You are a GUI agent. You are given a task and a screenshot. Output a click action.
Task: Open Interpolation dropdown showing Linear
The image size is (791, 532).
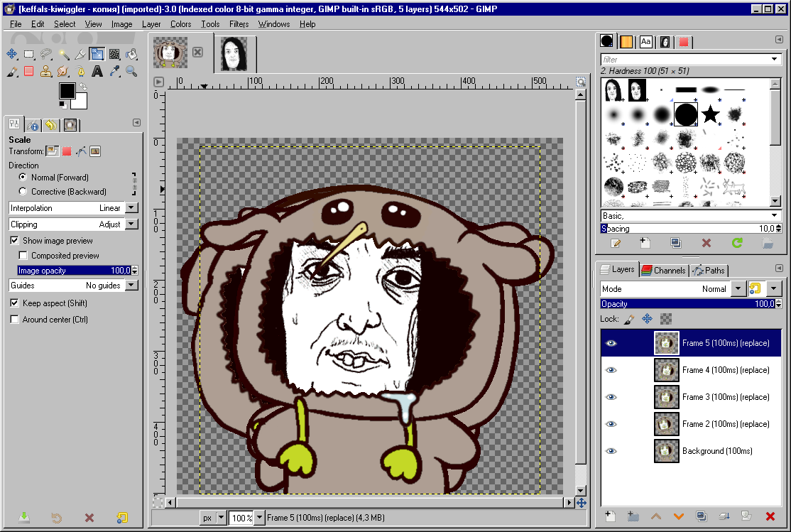pos(74,208)
